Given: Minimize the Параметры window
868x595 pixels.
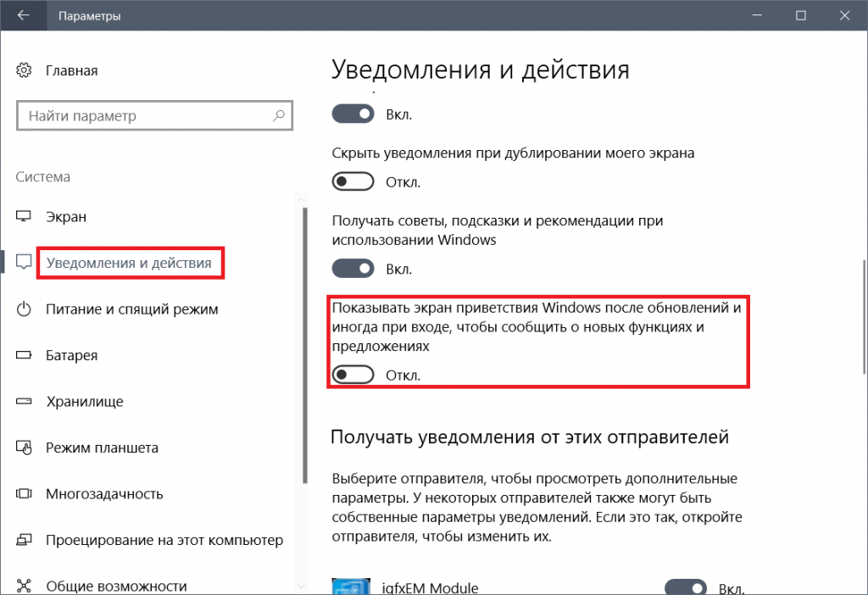Looking at the screenshot, I should pos(757,15).
